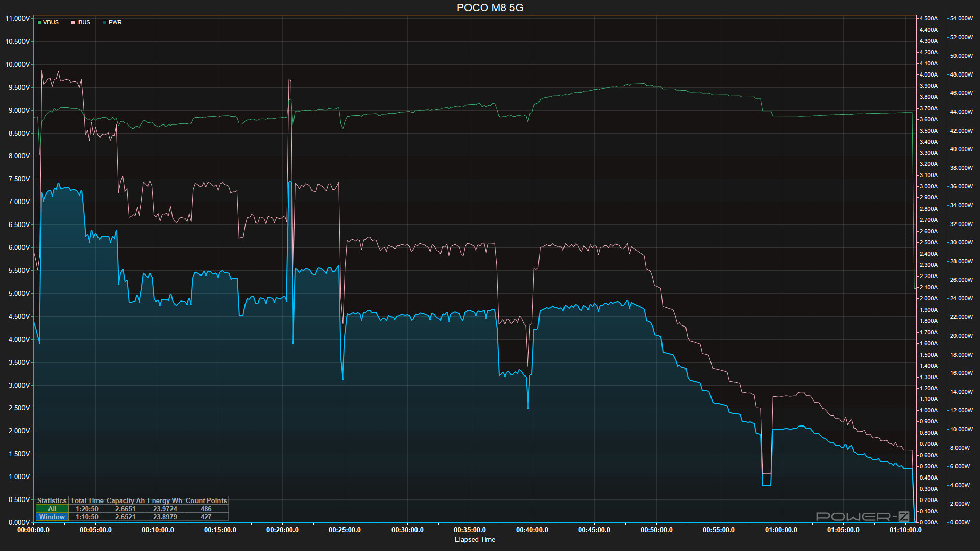The height and width of the screenshot is (551, 980).
Task: Click the blue PWR legend color square
Action: pyautogui.click(x=105, y=22)
